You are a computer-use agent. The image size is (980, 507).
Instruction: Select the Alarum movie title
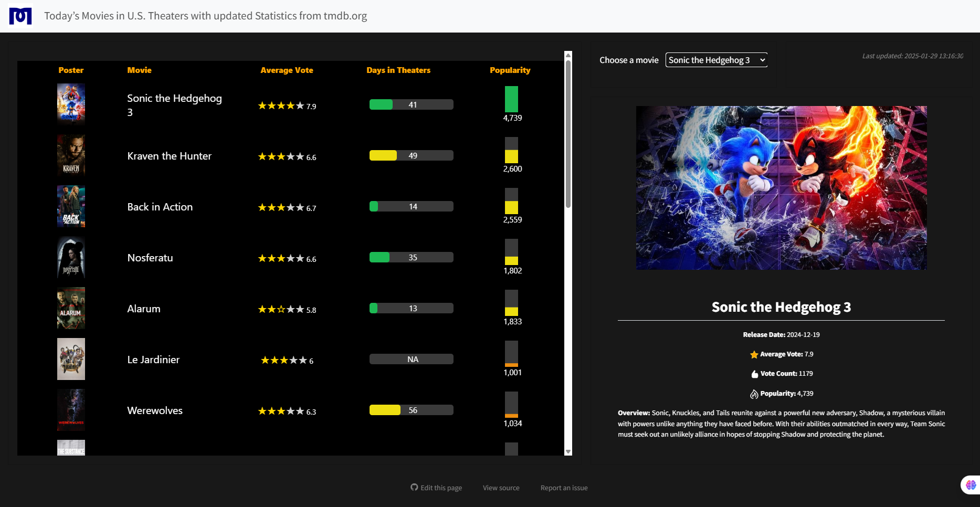pos(144,309)
